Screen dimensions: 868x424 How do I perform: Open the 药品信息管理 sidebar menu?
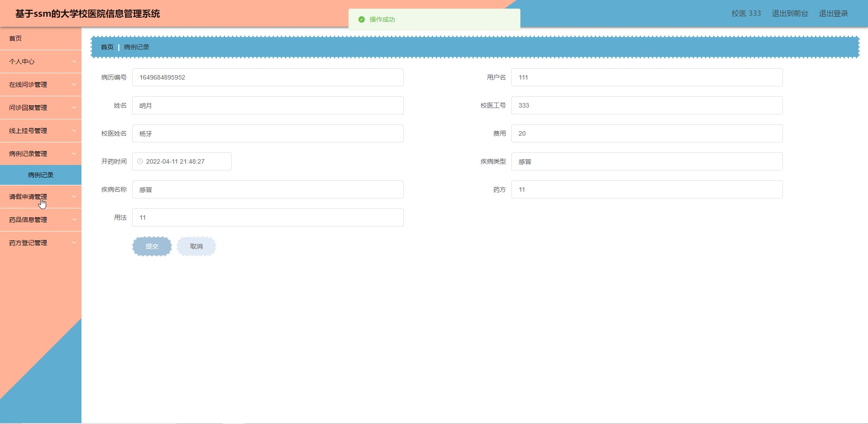[41, 220]
